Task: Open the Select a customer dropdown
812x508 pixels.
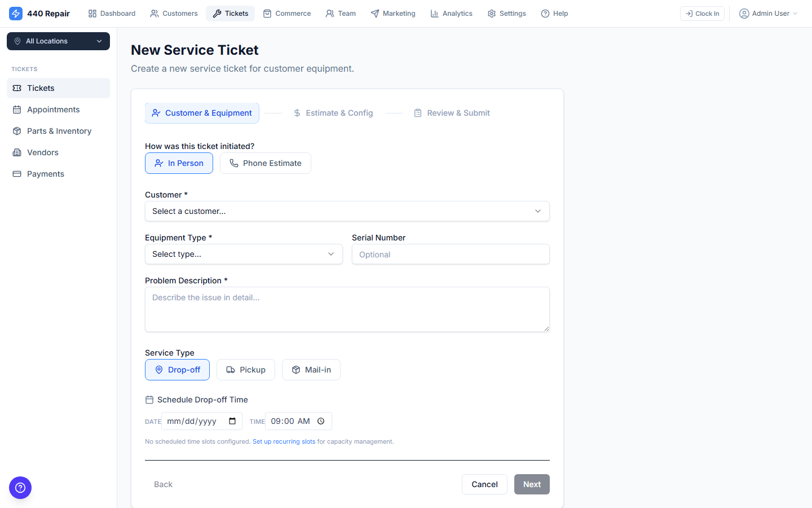Action: tap(347, 211)
